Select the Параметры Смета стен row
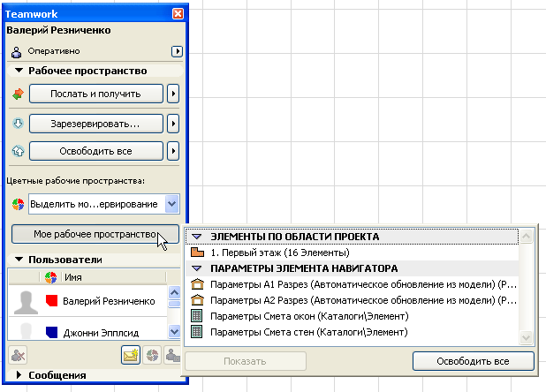546x392 pixels. pyautogui.click(x=352, y=332)
